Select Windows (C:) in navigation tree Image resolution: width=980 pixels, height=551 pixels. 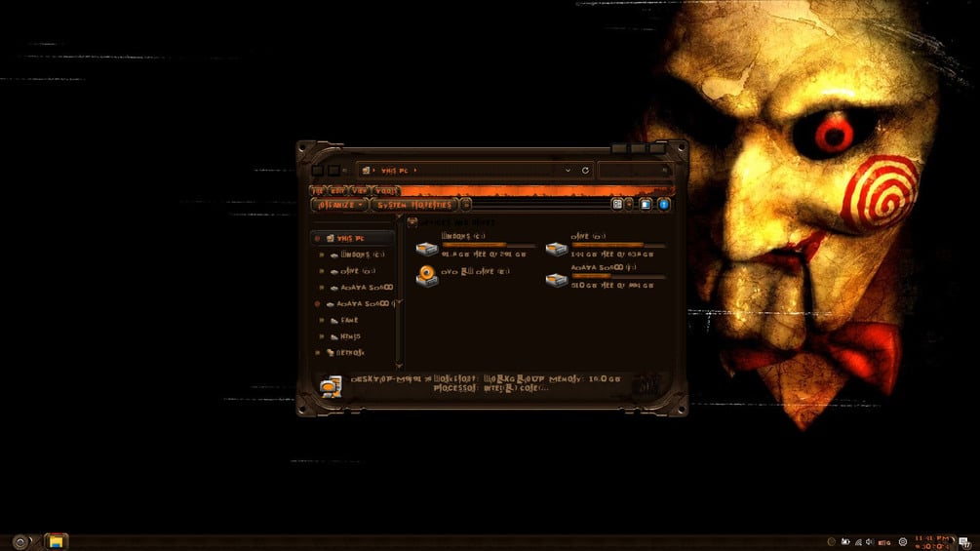point(363,255)
